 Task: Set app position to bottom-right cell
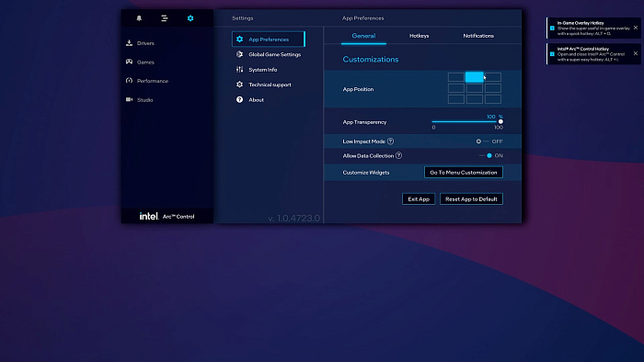(493, 99)
